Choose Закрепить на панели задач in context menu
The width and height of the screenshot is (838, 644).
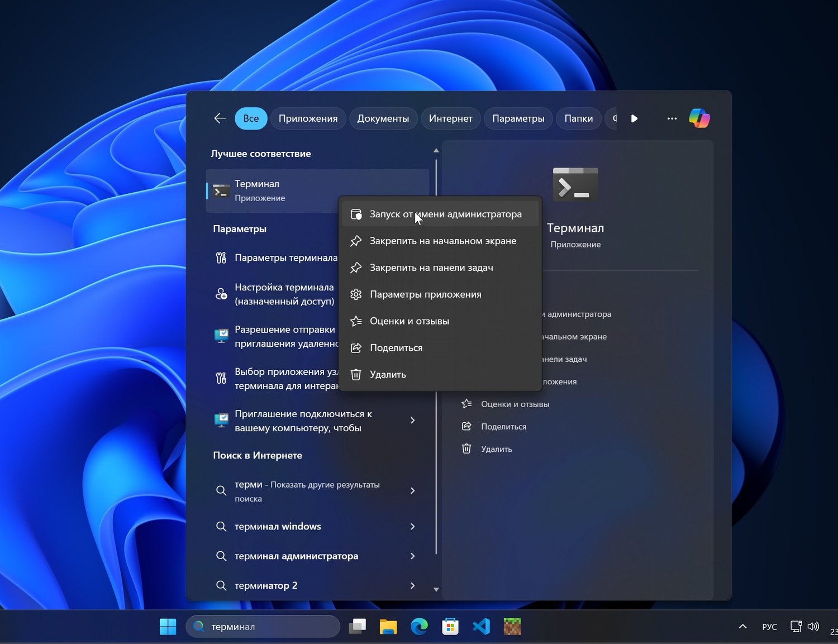tap(440, 268)
